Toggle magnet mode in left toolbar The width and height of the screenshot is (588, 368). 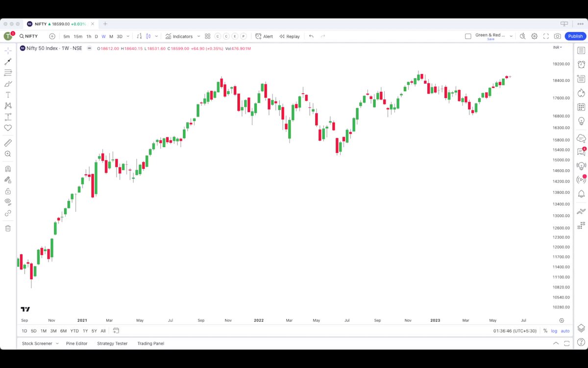[x=8, y=169]
